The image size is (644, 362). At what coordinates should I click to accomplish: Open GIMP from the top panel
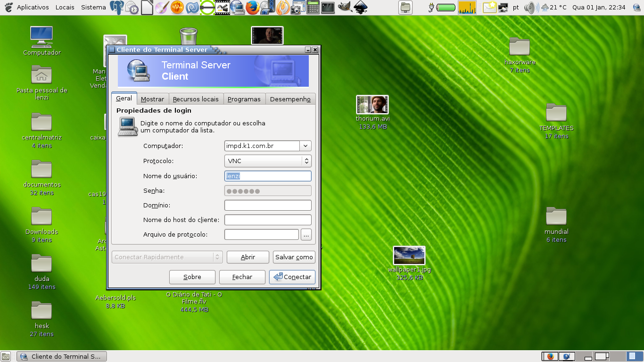pyautogui.click(x=345, y=8)
